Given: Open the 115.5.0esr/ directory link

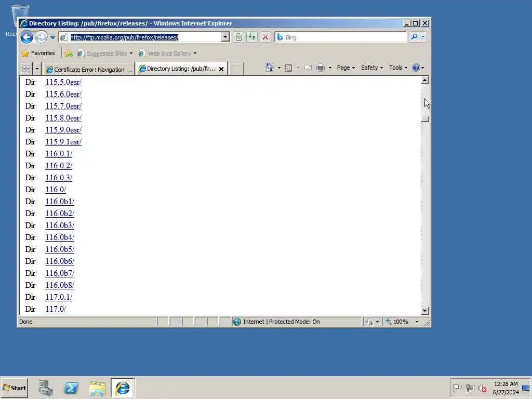Looking at the screenshot, I should point(63,82).
